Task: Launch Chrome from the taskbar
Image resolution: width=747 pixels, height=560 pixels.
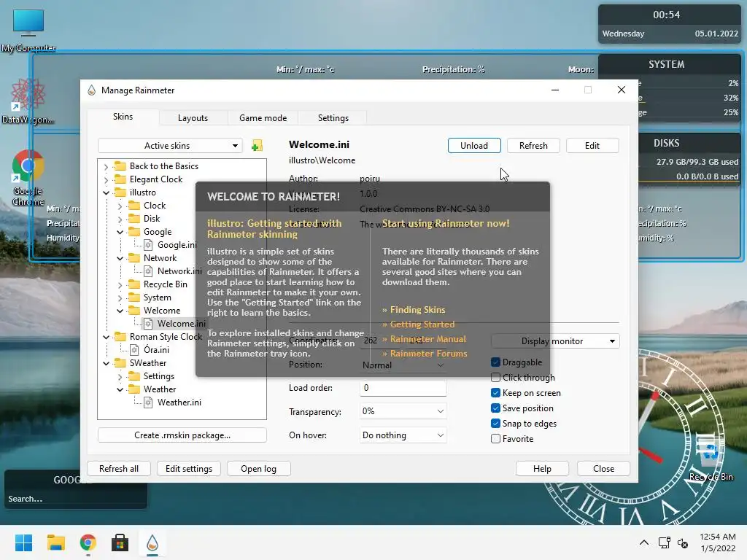Action: (x=88, y=542)
